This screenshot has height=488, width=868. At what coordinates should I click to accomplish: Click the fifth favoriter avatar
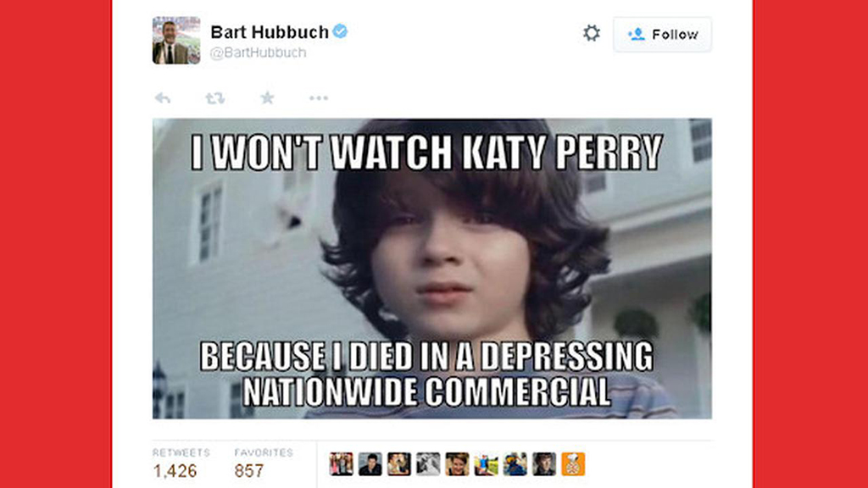coord(457,463)
